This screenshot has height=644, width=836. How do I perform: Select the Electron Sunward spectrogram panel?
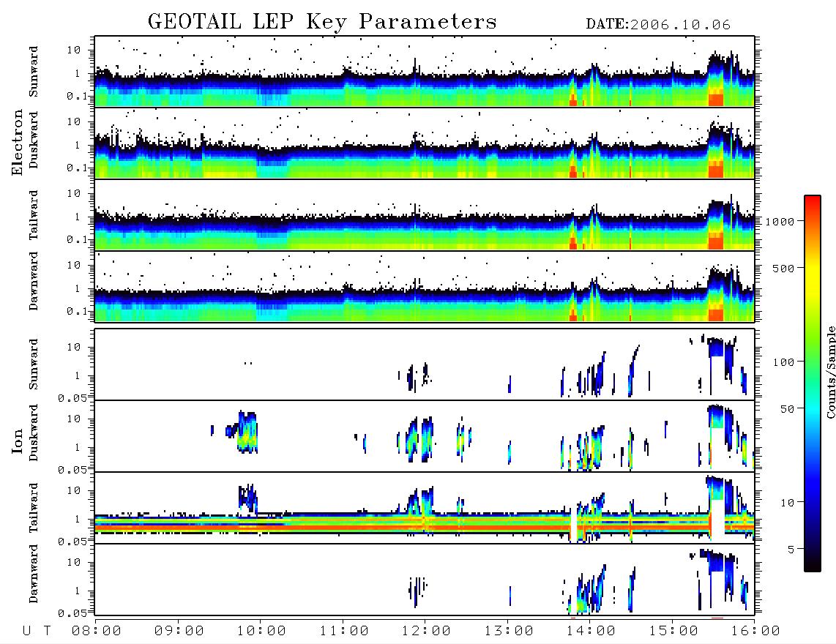pos(425,72)
